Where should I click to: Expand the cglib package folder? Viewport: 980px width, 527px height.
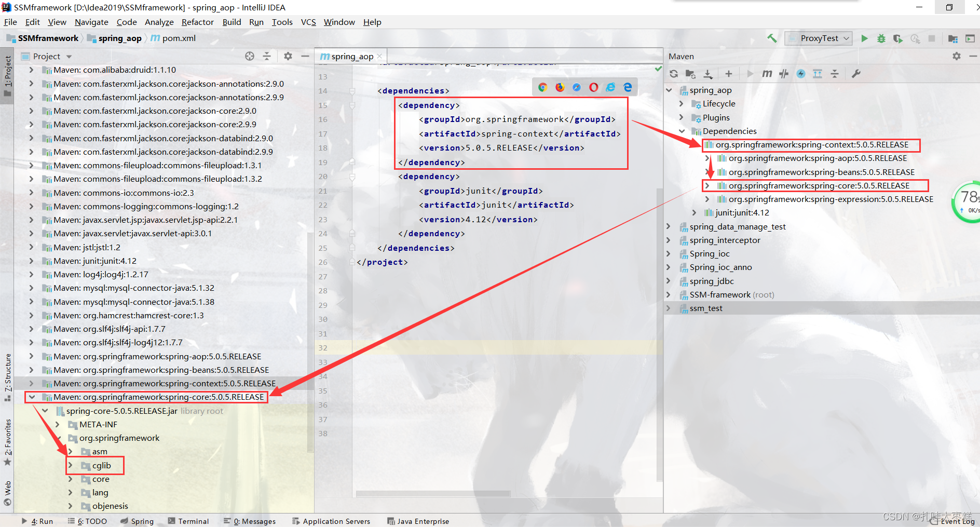tap(71, 465)
